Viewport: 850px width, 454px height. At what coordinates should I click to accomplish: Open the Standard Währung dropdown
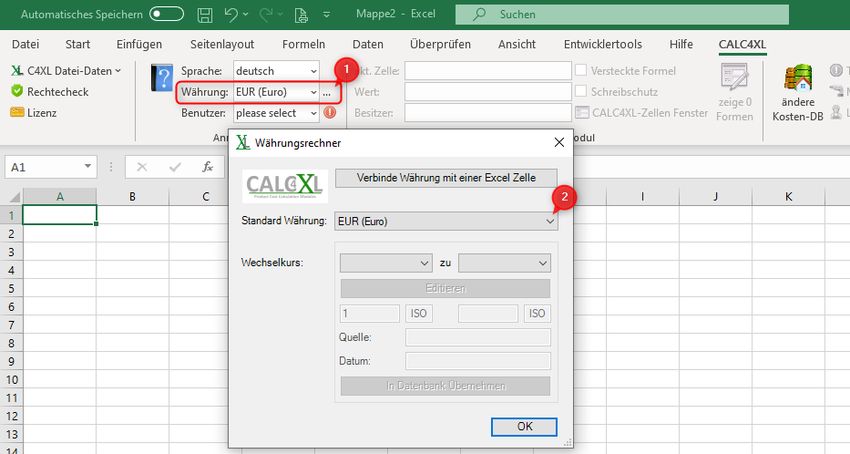pos(446,221)
